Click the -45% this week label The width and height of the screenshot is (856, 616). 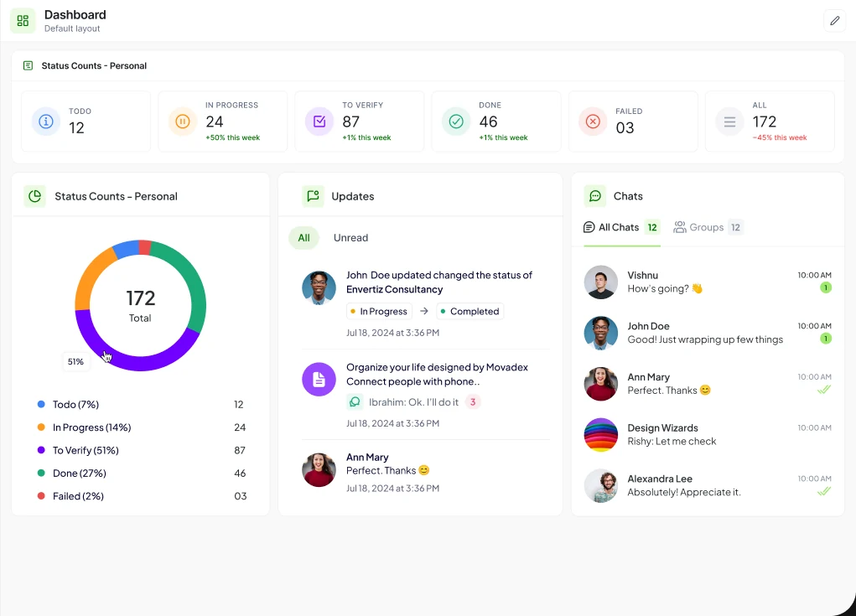point(780,137)
